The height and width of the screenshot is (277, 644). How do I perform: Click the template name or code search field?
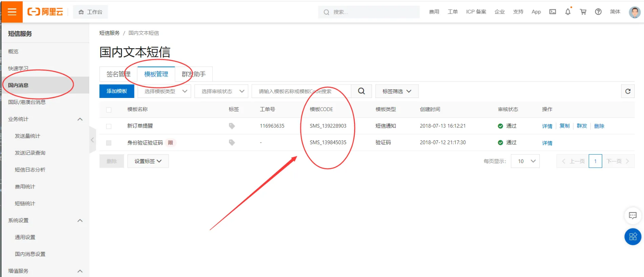(301, 91)
